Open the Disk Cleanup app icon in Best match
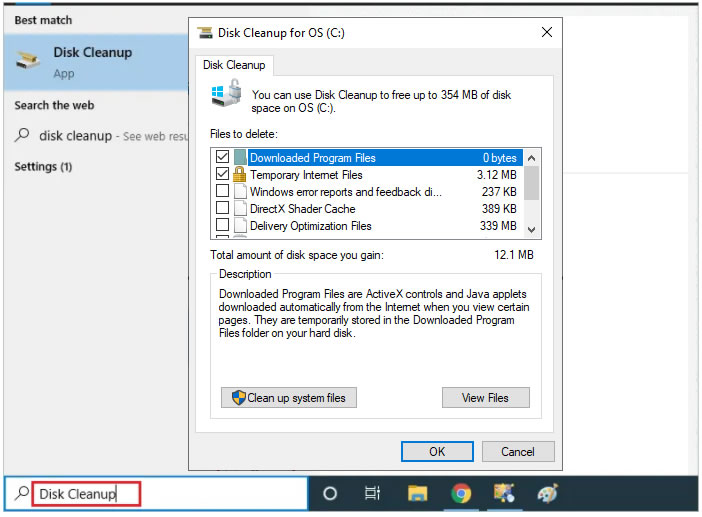 (x=28, y=60)
